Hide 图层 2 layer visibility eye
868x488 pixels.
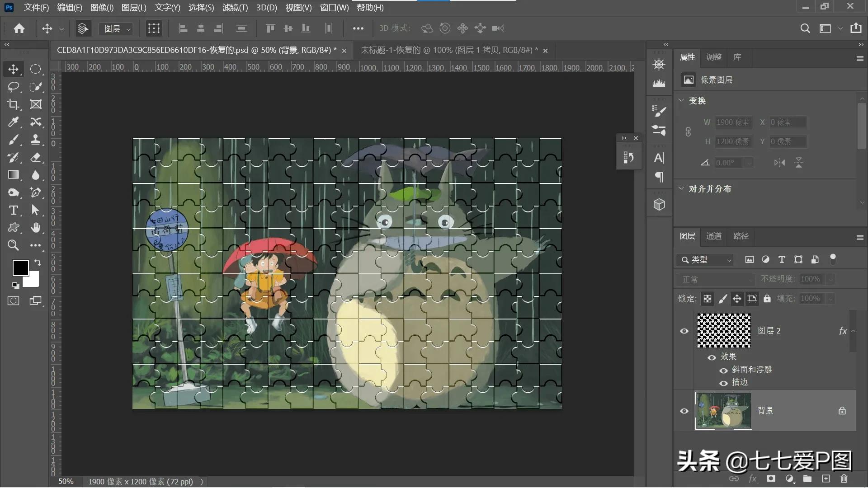684,331
